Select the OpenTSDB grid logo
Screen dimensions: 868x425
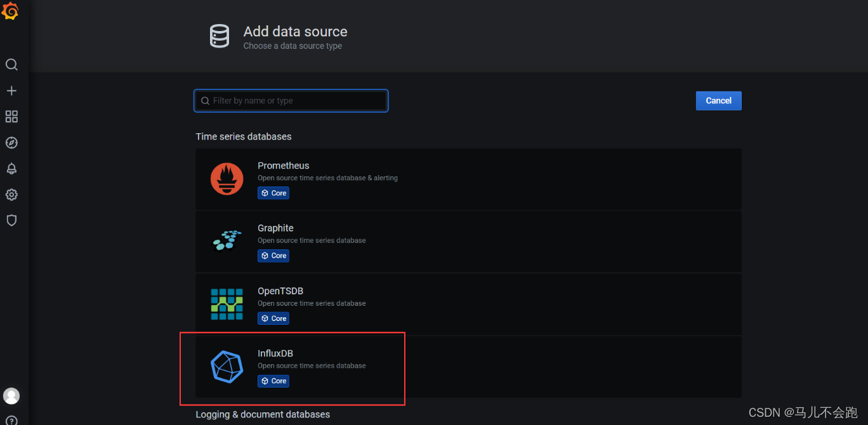pos(227,304)
